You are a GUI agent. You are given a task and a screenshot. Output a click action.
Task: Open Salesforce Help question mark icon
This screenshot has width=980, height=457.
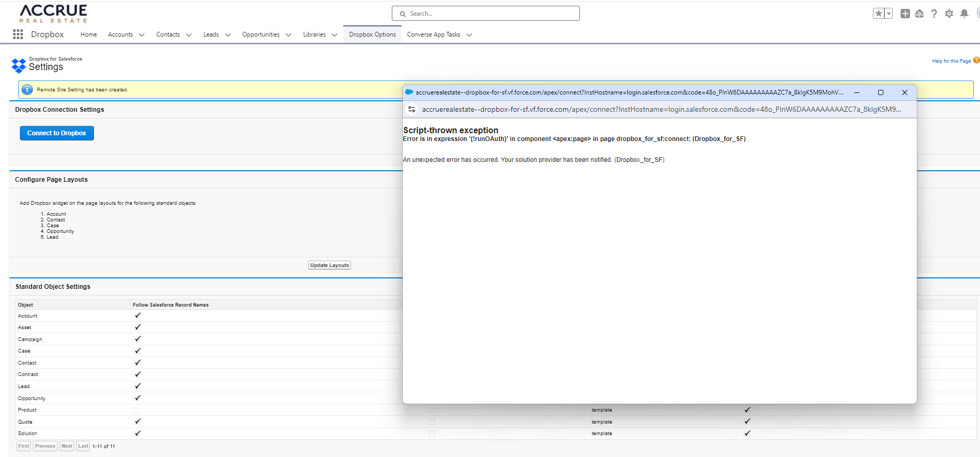click(x=934, y=14)
